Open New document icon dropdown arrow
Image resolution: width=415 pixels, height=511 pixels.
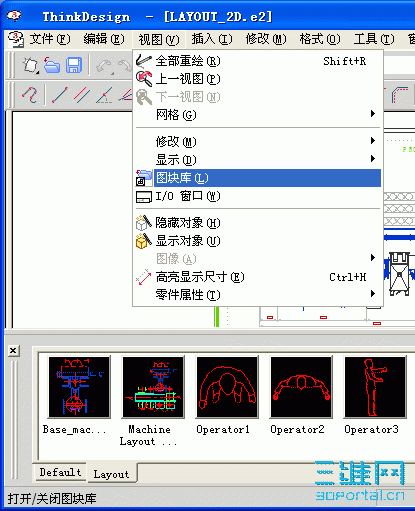pyautogui.click(x=38, y=72)
